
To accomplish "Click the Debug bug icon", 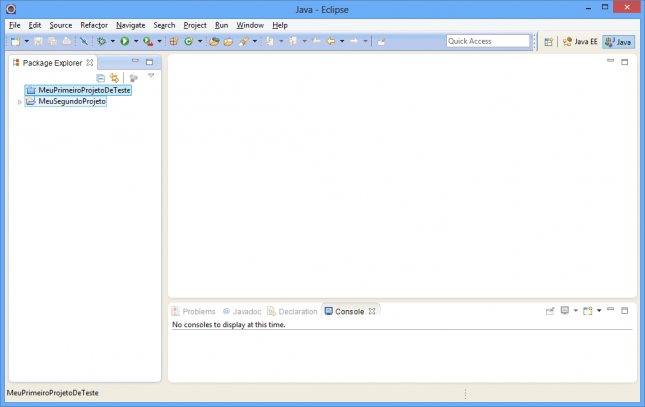I will 102,41.
